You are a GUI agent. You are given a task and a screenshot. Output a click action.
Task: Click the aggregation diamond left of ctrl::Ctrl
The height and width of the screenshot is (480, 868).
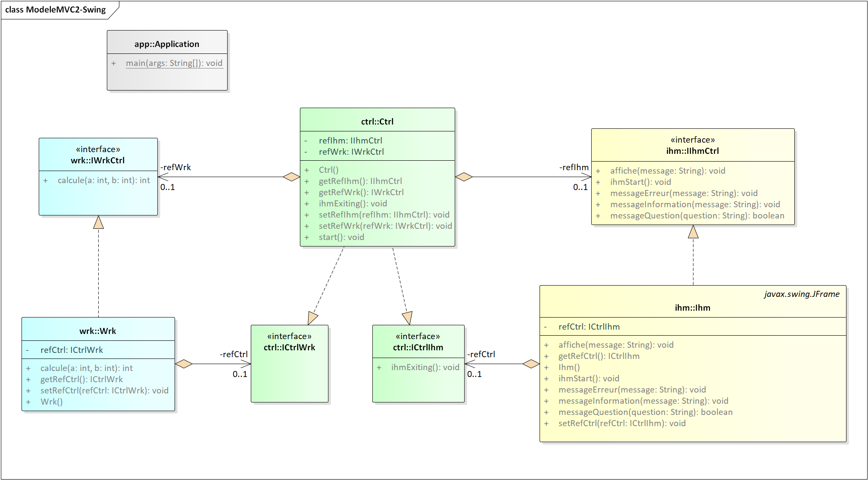(x=291, y=177)
